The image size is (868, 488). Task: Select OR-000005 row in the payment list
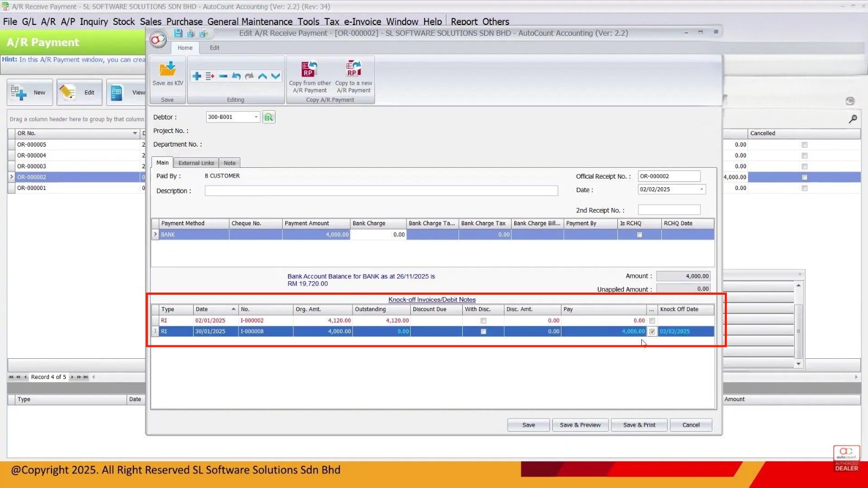tap(78, 145)
